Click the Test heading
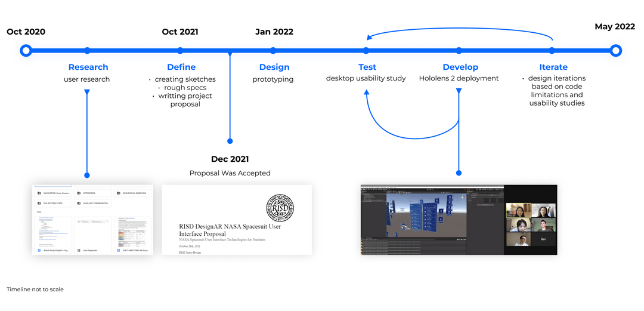This screenshot has height=311, width=644. 367,67
